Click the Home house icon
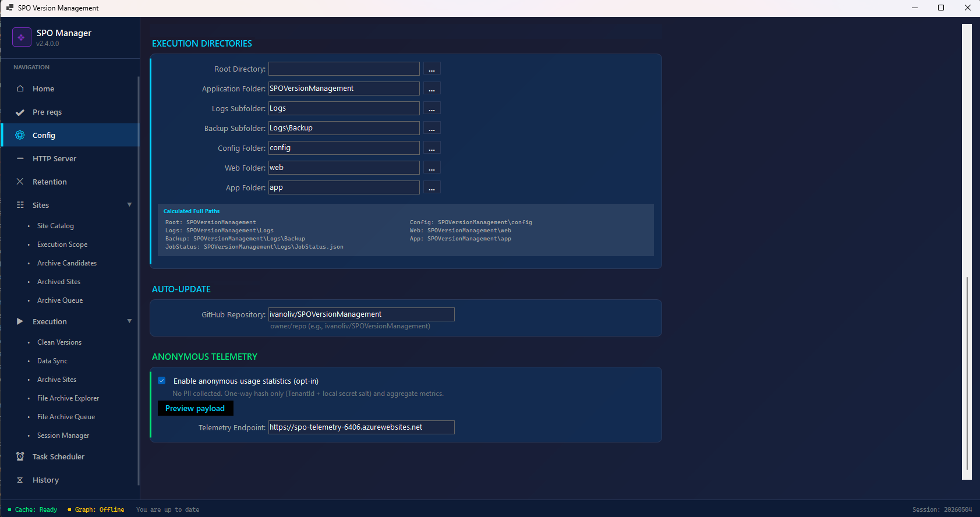 pyautogui.click(x=20, y=88)
